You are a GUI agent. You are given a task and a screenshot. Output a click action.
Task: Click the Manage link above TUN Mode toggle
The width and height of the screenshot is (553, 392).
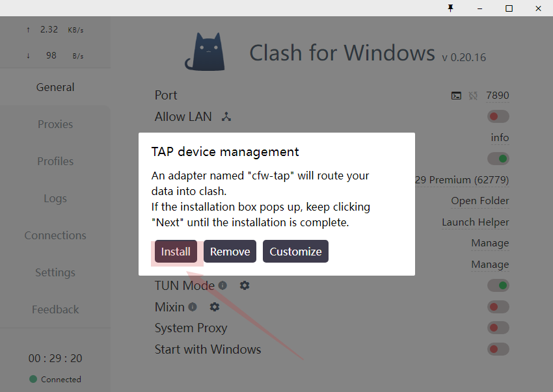coord(490,265)
